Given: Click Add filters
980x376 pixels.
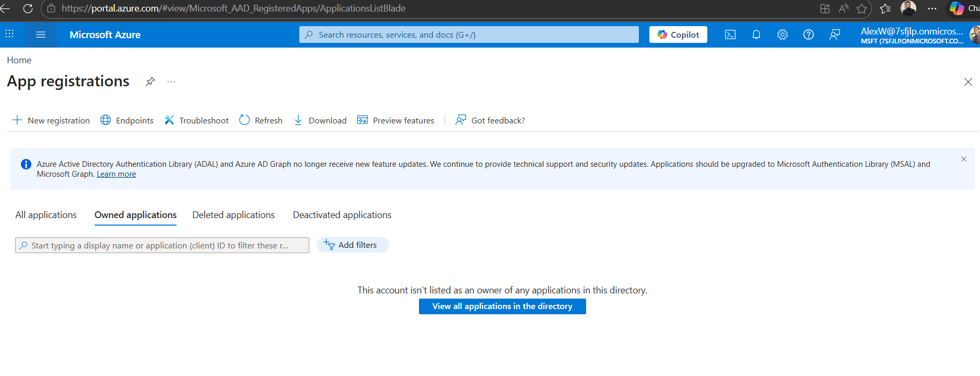Looking at the screenshot, I should (353, 245).
